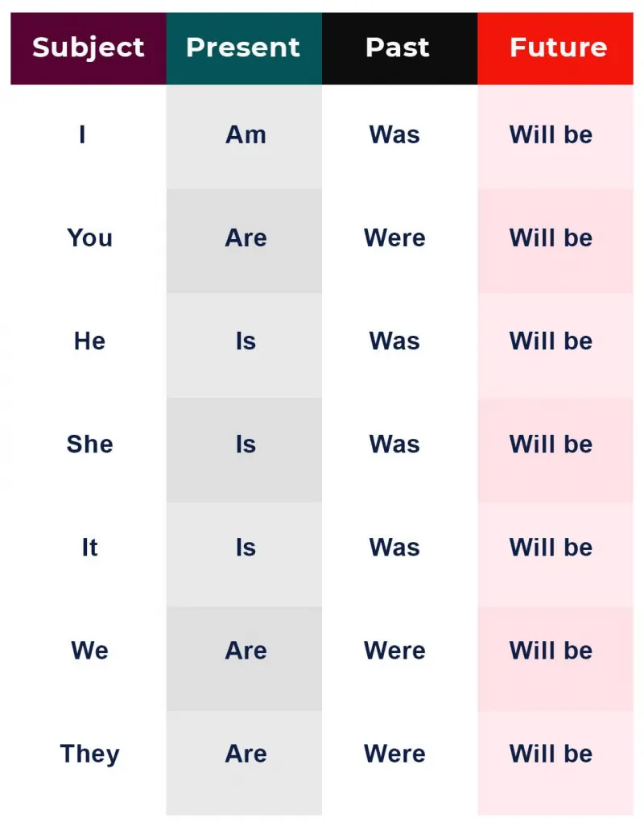The image size is (644, 835).
Task: Select 'Will be' in the They row
Action: tap(551, 754)
